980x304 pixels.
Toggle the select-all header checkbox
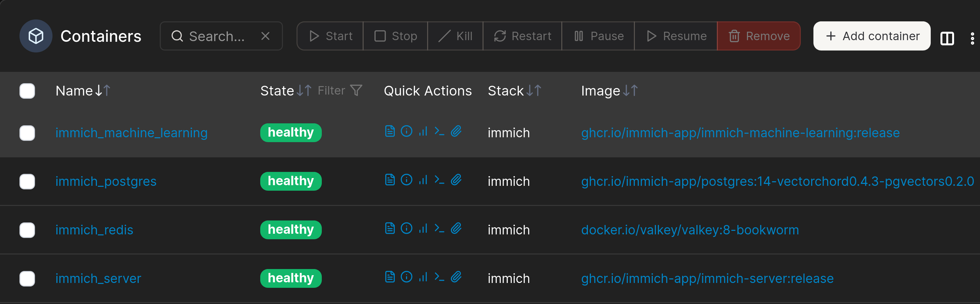click(x=28, y=91)
